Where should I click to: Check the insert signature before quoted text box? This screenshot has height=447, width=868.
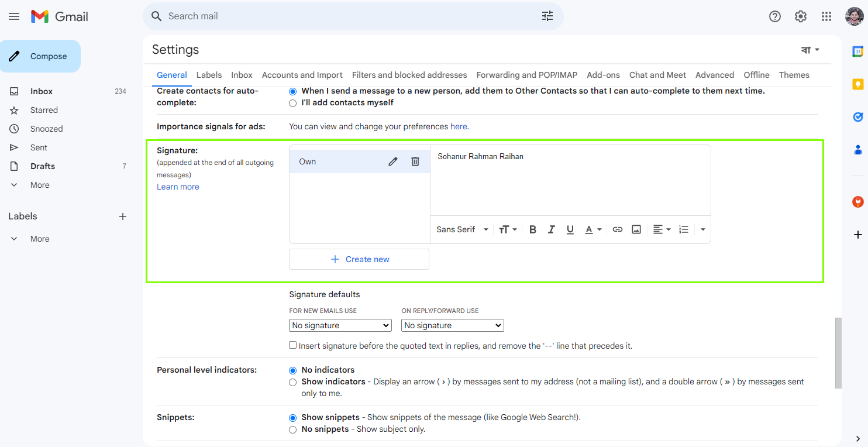click(x=293, y=345)
